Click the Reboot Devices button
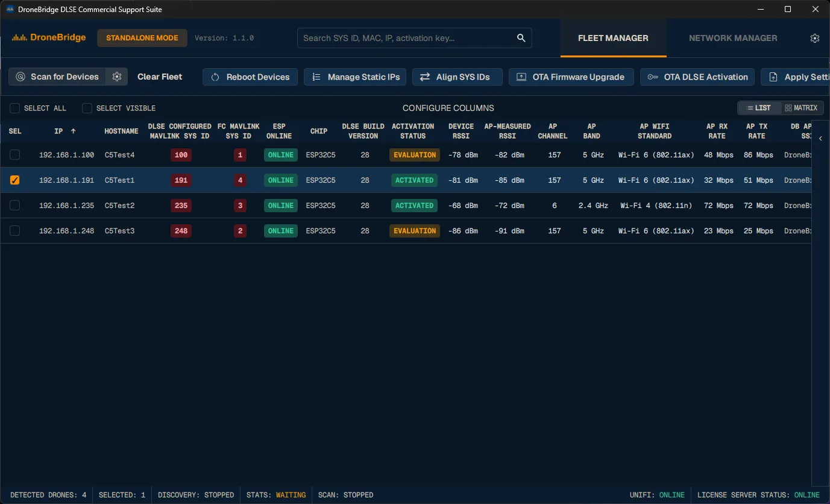The width and height of the screenshot is (830, 504). click(x=250, y=77)
